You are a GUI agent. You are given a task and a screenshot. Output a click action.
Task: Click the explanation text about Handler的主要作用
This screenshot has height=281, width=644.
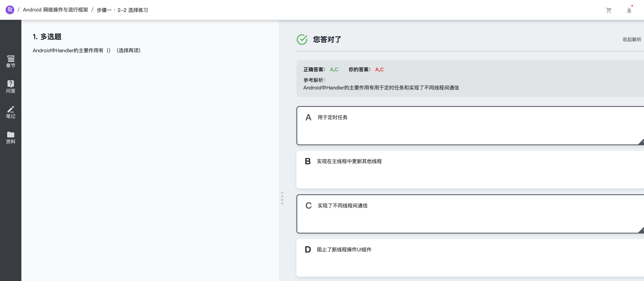pyautogui.click(x=381, y=88)
